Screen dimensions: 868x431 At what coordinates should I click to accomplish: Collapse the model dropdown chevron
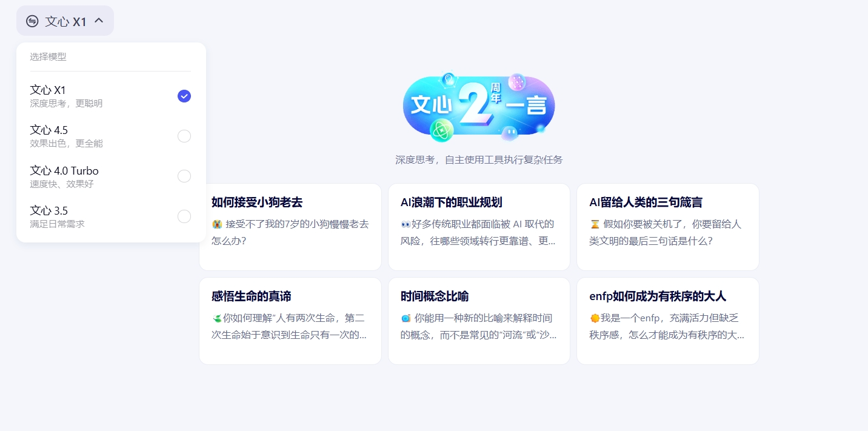pyautogui.click(x=99, y=21)
